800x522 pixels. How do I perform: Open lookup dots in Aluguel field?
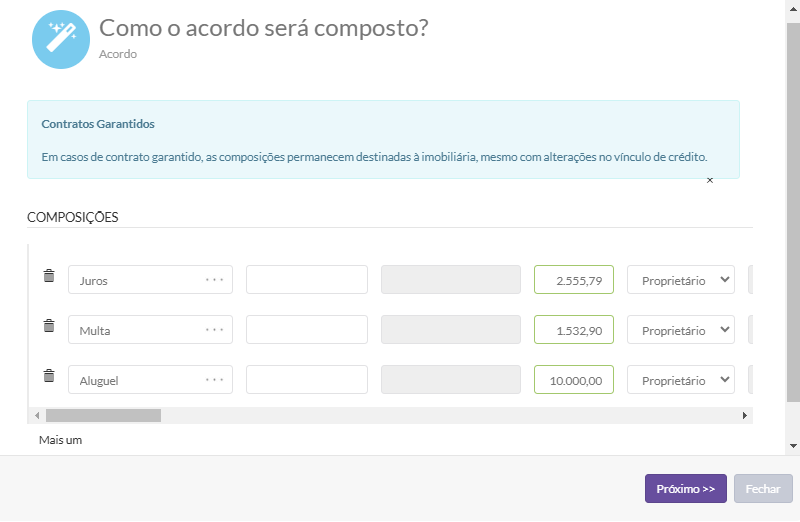214,380
